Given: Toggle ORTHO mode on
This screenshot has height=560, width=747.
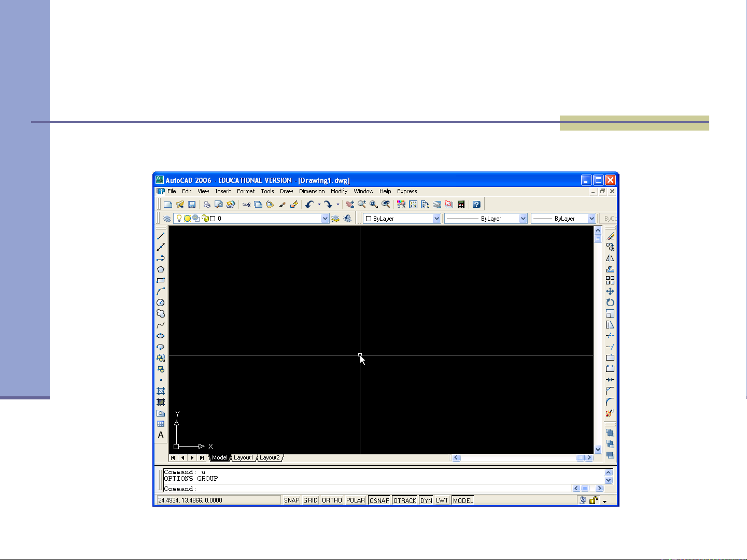Looking at the screenshot, I should coord(332,500).
